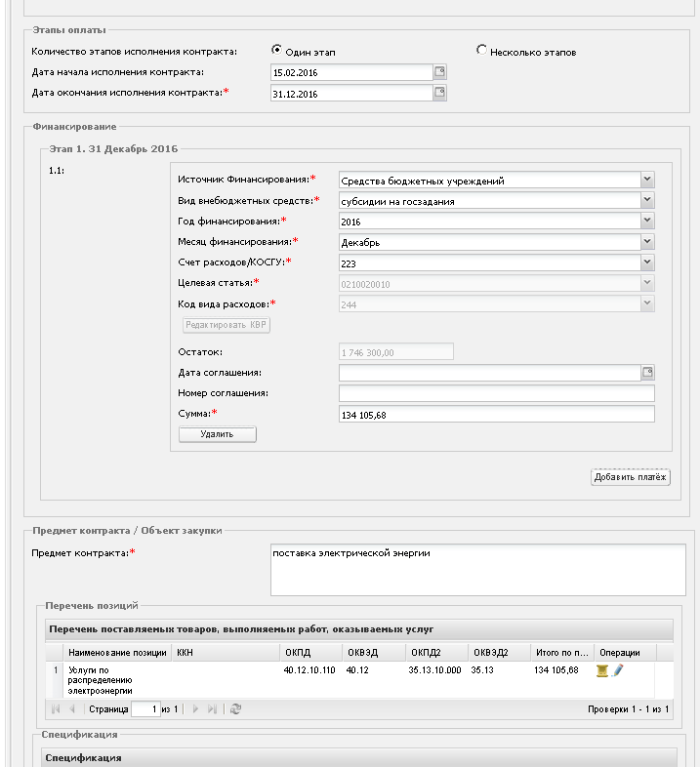The height and width of the screenshot is (767, 700).
Task: Sort by 'ККН' column header
Action: pos(226,653)
